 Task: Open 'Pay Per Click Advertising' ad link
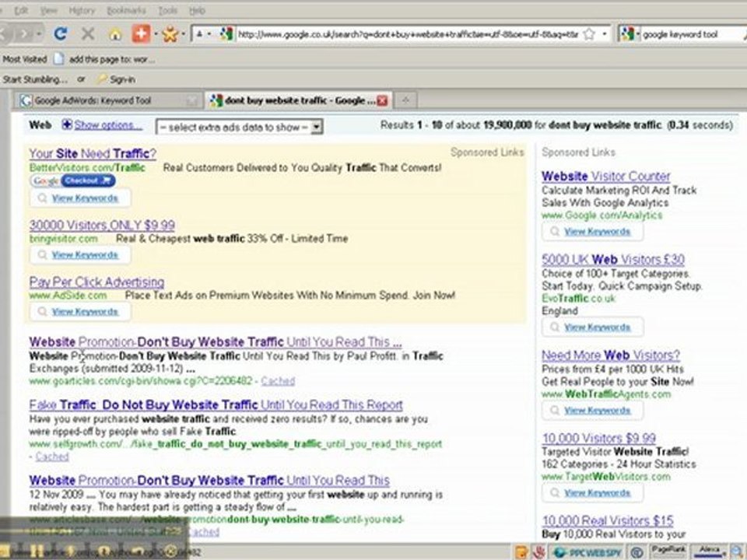coord(96,282)
